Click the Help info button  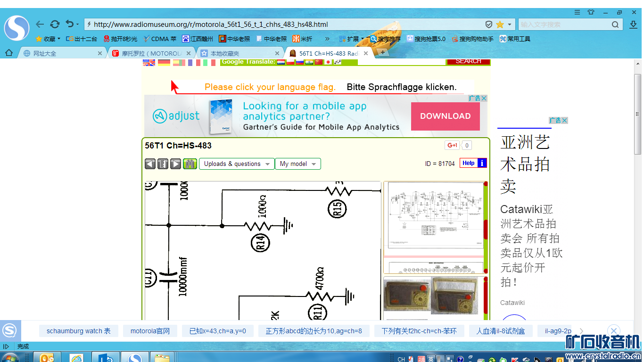pyautogui.click(x=473, y=163)
